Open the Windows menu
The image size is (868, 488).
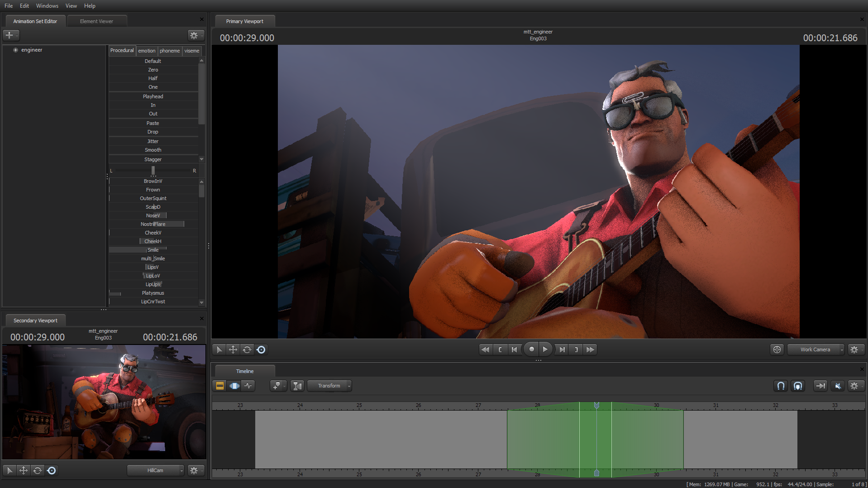pos(47,6)
